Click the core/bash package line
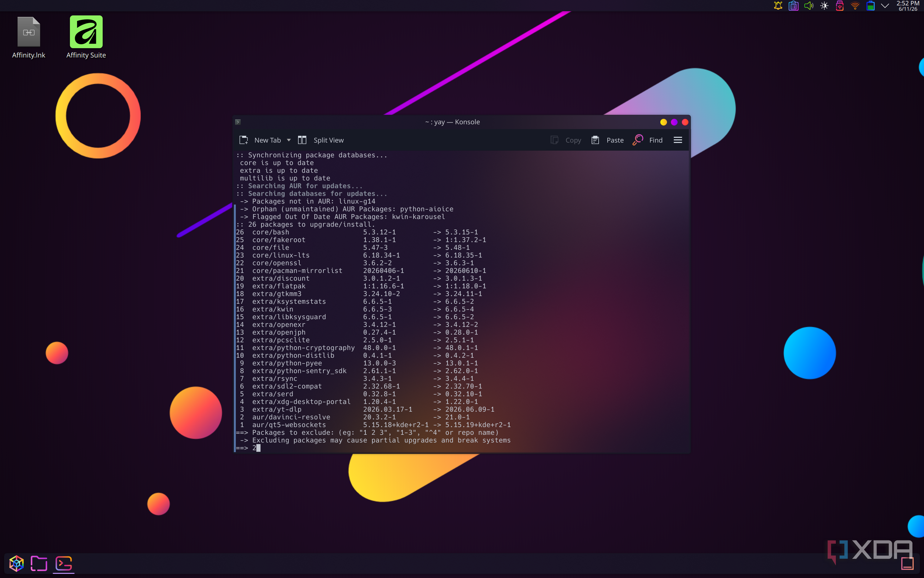This screenshot has height=578, width=924. tap(357, 232)
